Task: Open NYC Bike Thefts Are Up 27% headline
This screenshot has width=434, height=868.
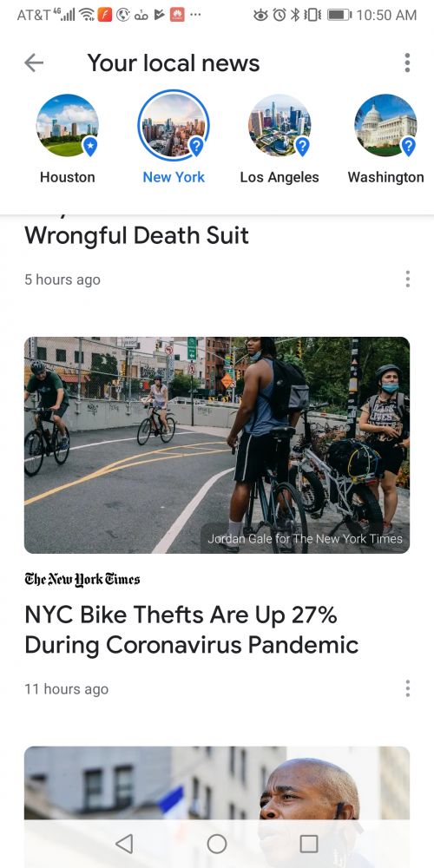Action: 192,629
